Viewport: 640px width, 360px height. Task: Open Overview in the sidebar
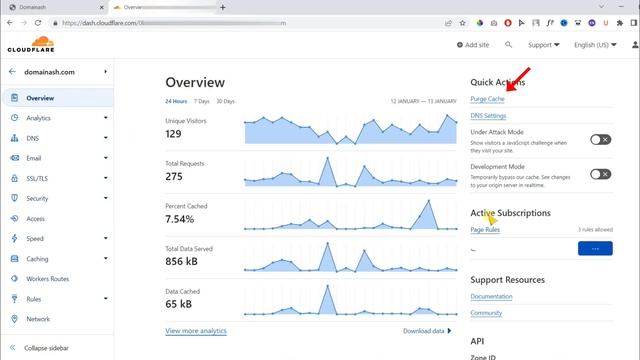[58, 98]
